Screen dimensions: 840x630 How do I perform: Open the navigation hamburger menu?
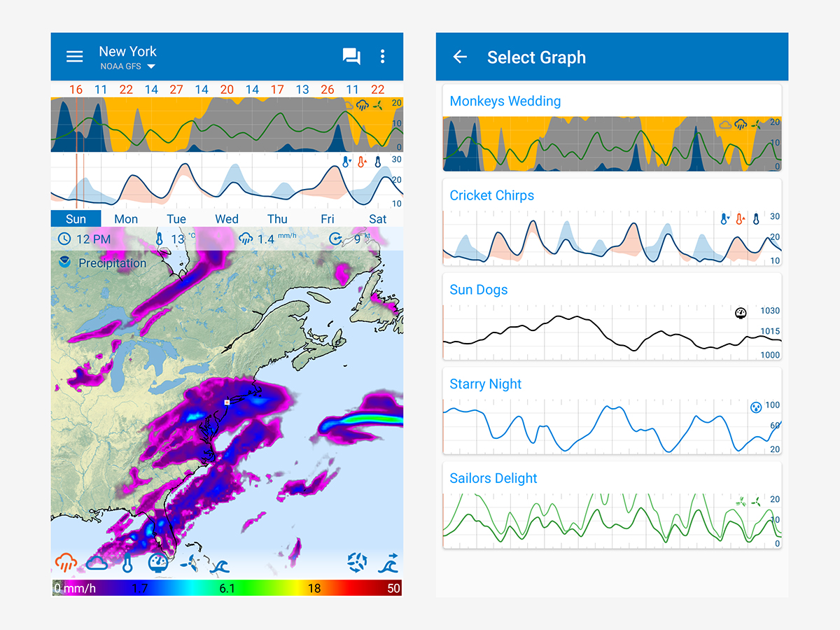(x=74, y=56)
